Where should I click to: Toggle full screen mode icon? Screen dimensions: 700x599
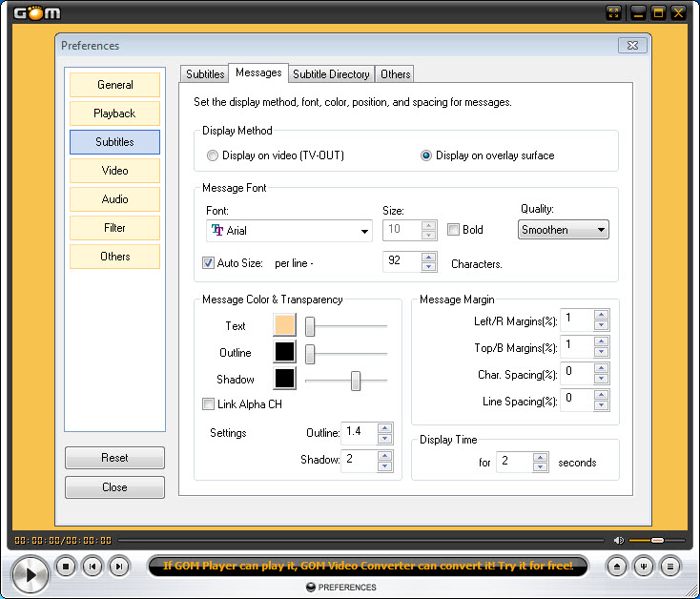click(x=614, y=12)
